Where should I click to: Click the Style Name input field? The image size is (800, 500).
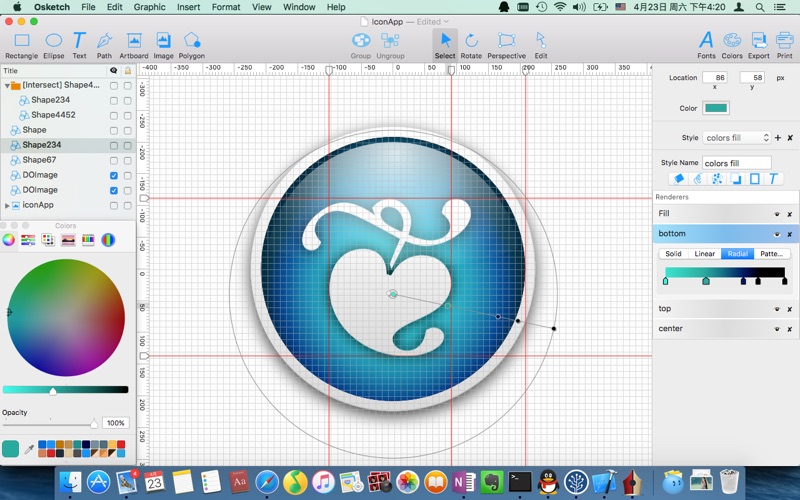click(737, 163)
